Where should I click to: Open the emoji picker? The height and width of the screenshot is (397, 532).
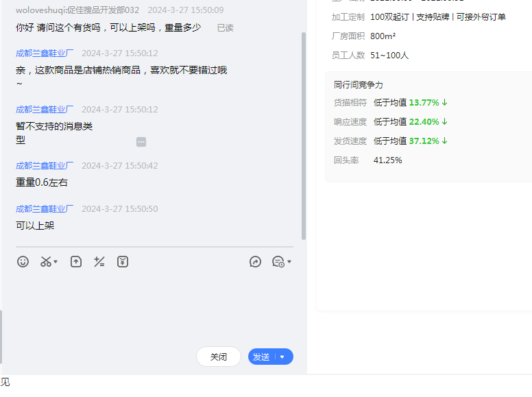pos(23,262)
